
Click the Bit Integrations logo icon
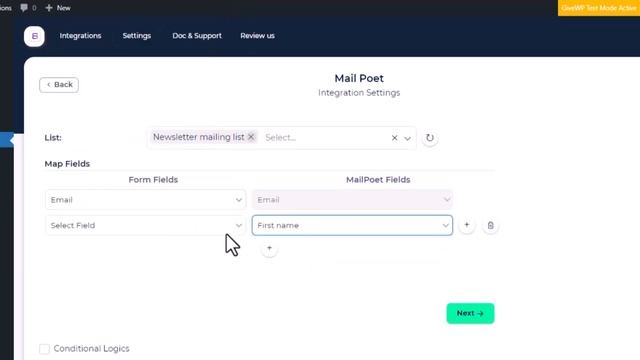[x=34, y=36]
